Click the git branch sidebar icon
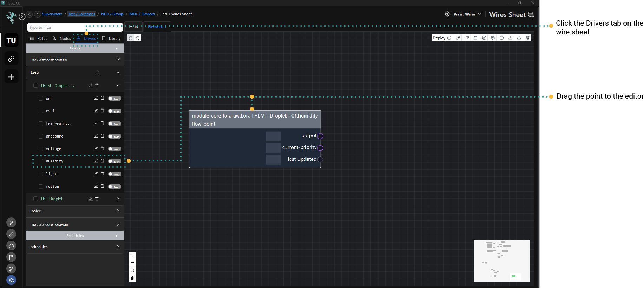Screen dimensions: 644x288 (11, 269)
